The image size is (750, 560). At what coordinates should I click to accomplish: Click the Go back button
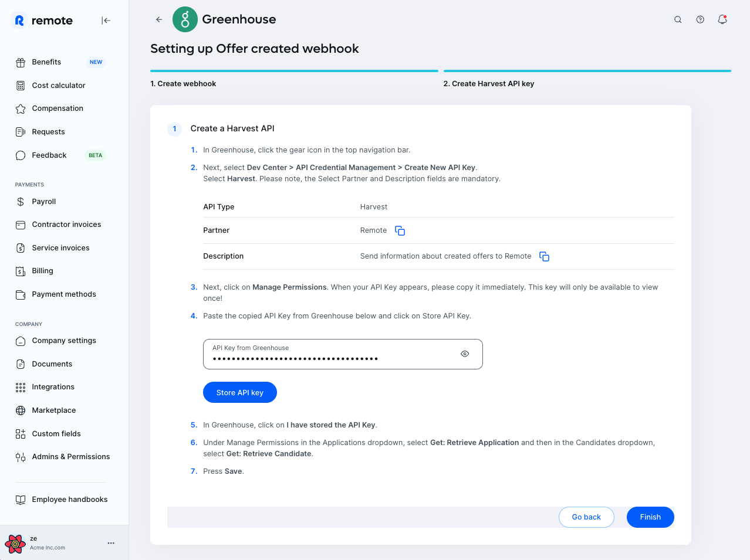pyautogui.click(x=586, y=517)
